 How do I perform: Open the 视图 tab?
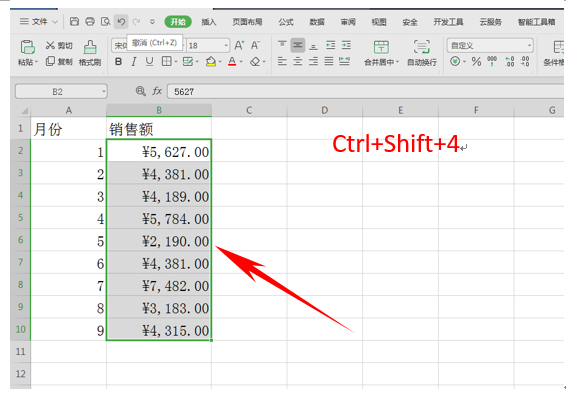(x=379, y=22)
